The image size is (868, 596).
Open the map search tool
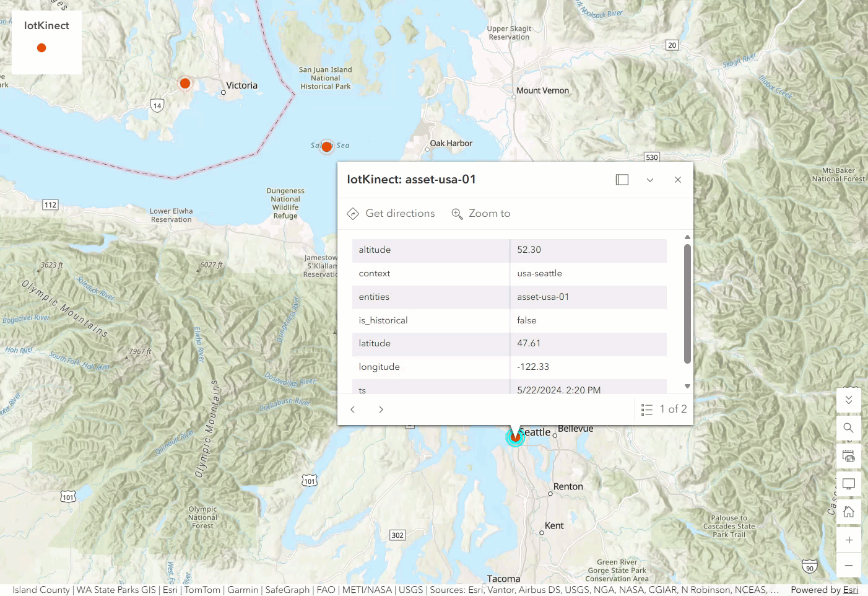pyautogui.click(x=849, y=428)
